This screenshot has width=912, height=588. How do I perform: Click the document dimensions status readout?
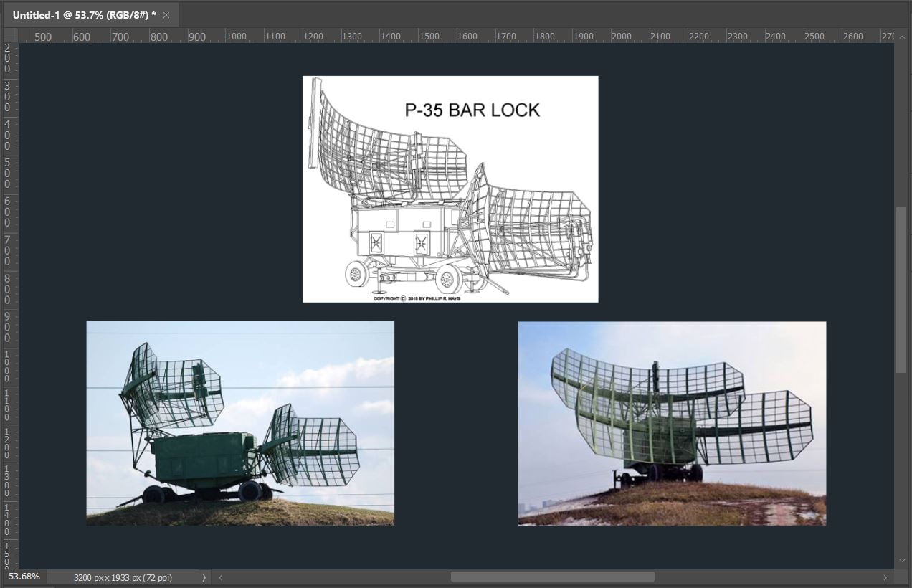tap(123, 577)
